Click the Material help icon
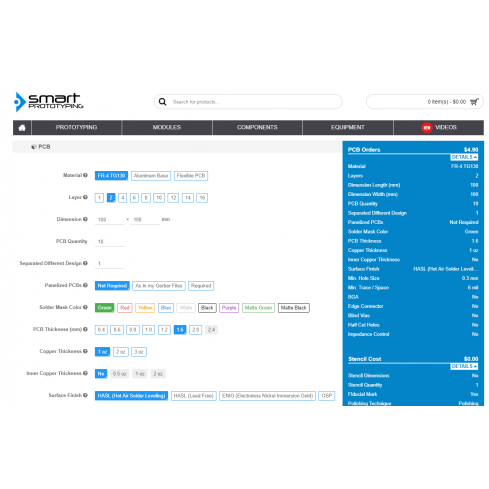The image size is (489, 489). [85, 175]
